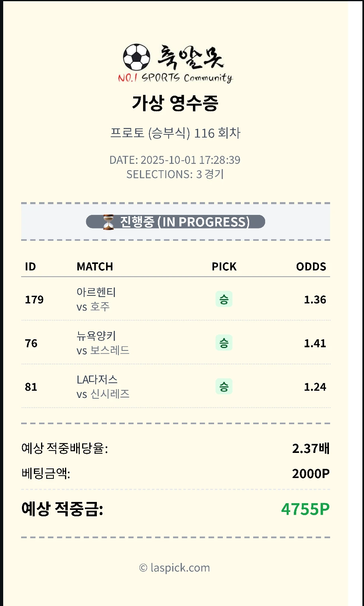Click the ODDS column header
The width and height of the screenshot is (364, 606).
point(311,266)
